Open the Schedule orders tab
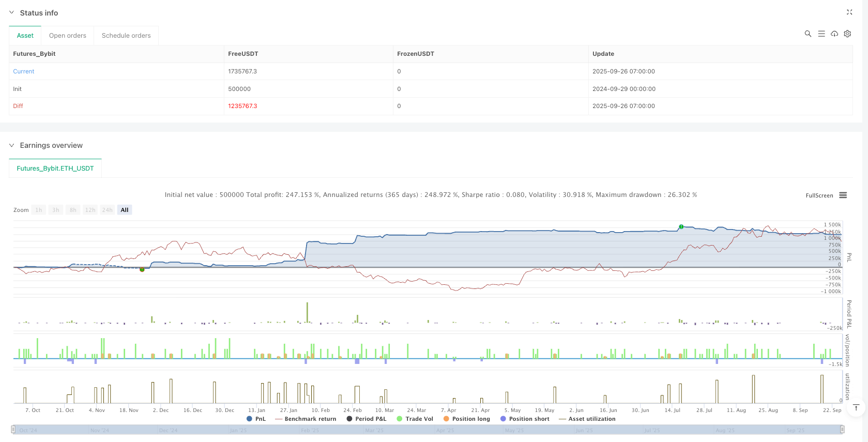The image size is (868, 442). [126, 36]
